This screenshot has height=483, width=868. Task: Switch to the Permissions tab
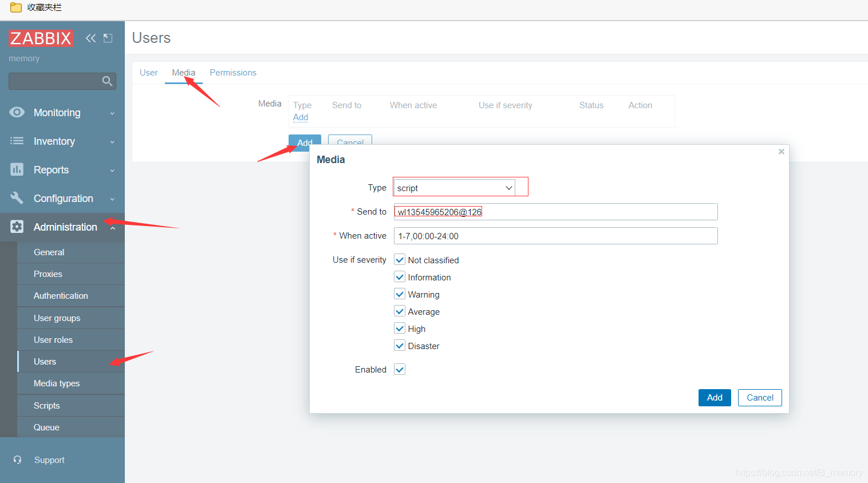[x=233, y=73]
